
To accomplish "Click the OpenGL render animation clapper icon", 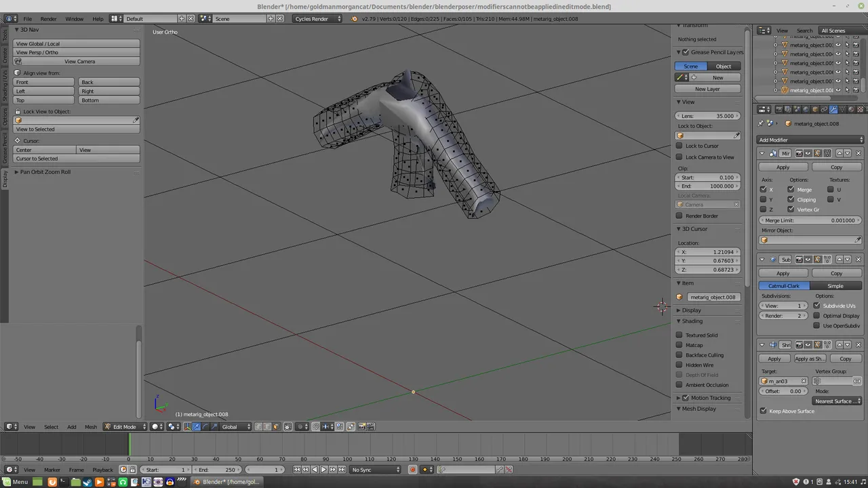I will [371, 426].
